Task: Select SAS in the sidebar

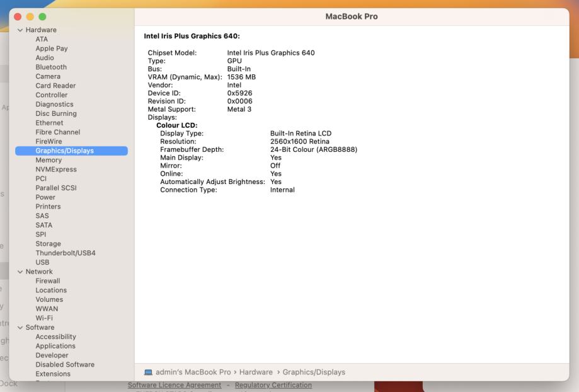Action: click(x=42, y=216)
